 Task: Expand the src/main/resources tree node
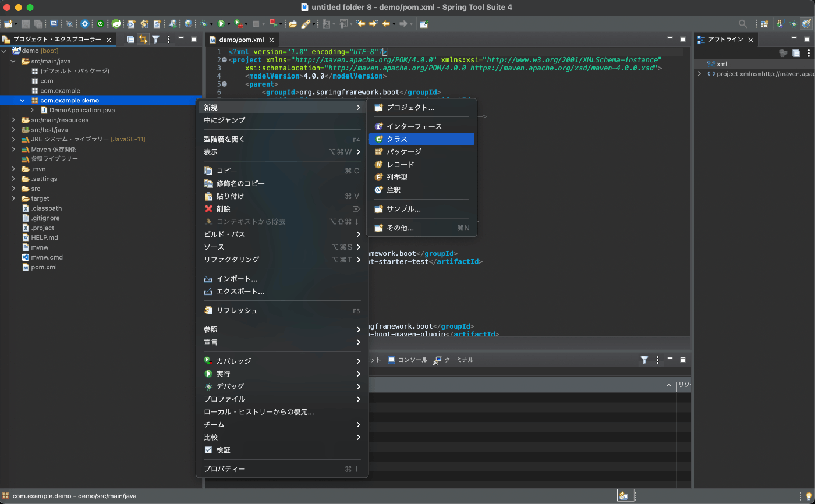click(14, 120)
